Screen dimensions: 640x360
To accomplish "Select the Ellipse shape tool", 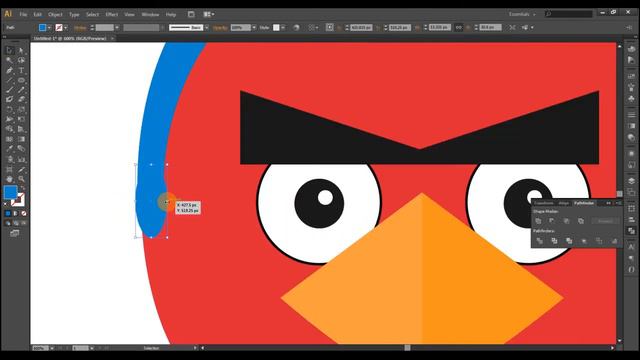I will 21,80.
